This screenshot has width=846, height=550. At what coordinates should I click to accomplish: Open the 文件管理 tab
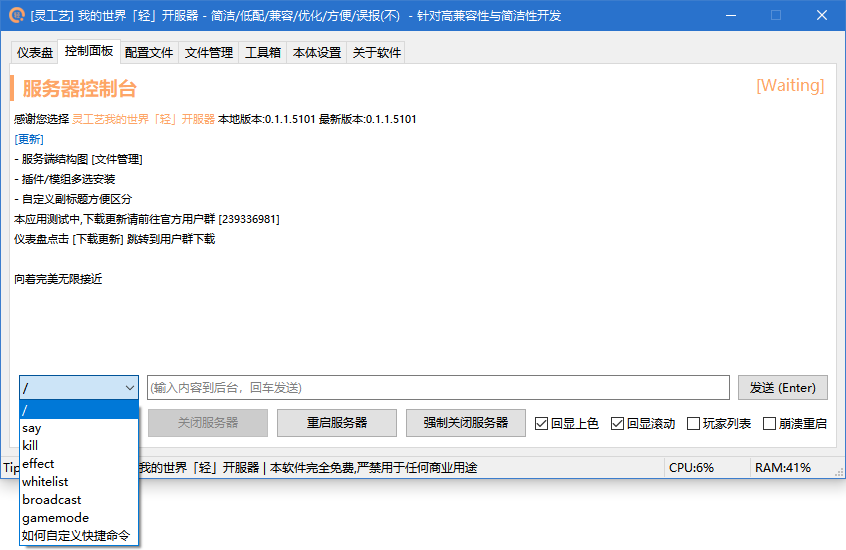coord(209,52)
